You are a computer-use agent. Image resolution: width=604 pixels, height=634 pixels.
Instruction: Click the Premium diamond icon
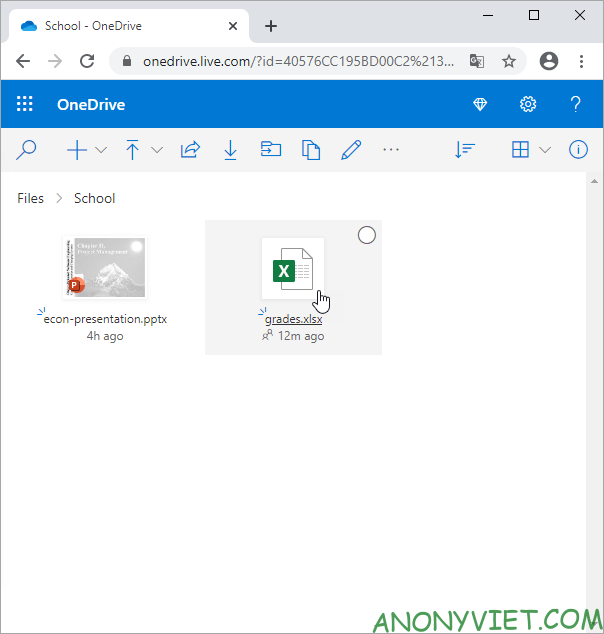pos(481,104)
